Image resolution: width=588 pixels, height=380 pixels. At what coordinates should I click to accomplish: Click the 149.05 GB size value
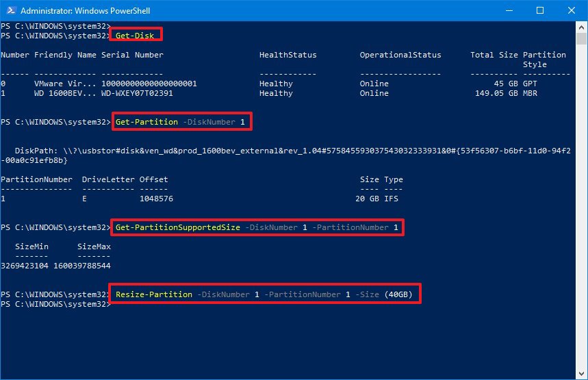coord(496,93)
